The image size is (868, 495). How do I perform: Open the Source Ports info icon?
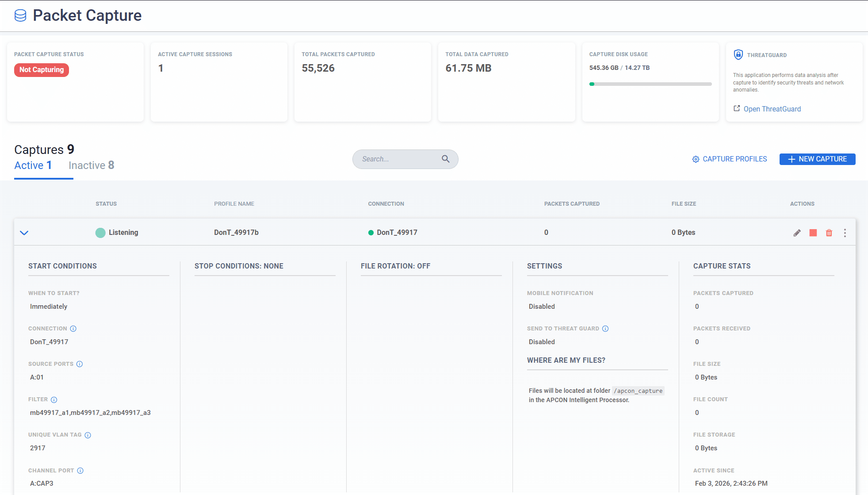(x=80, y=364)
